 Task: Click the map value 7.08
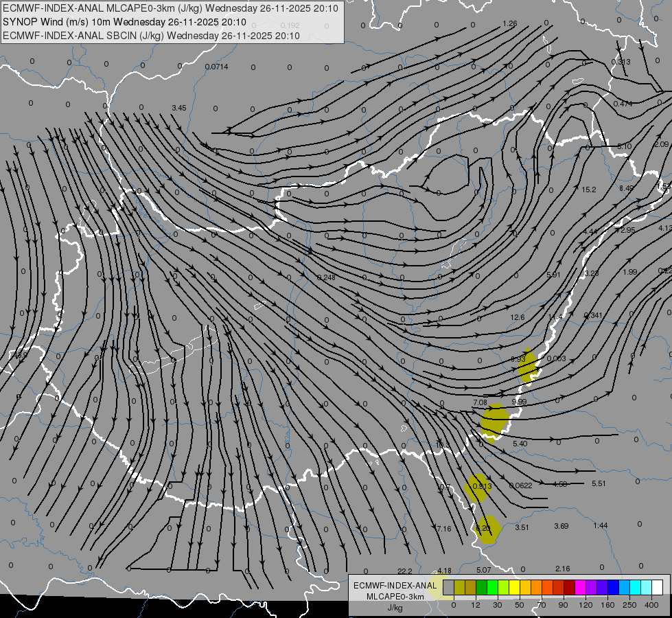(x=480, y=402)
